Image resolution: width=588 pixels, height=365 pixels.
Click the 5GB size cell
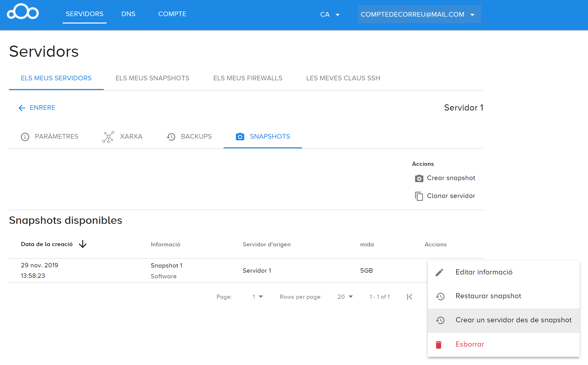[x=366, y=271]
